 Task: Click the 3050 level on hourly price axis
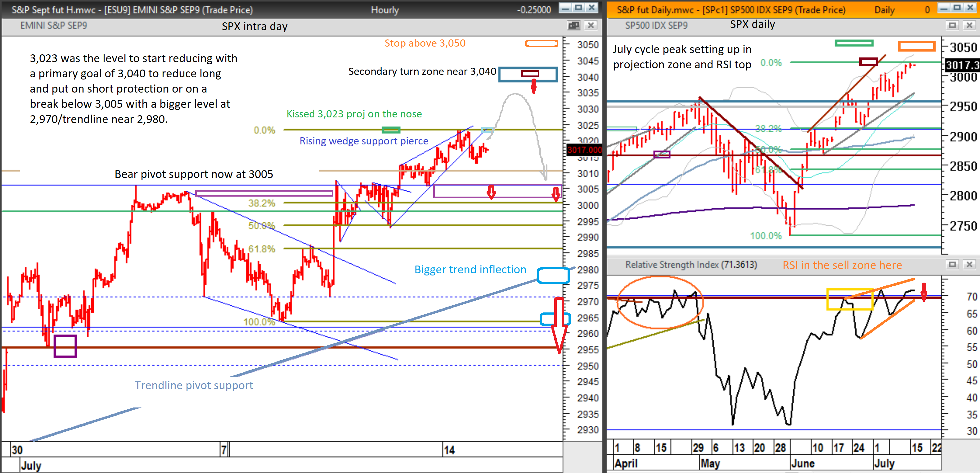[588, 44]
